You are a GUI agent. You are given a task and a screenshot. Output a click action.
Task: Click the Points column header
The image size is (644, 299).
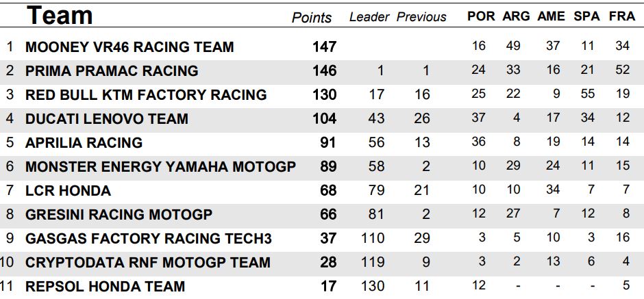(312, 18)
